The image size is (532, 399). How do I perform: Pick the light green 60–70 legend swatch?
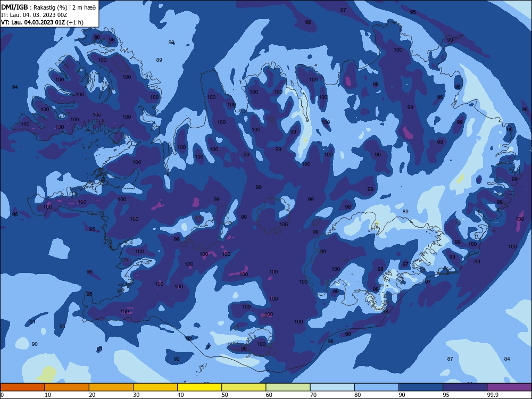pos(288,387)
